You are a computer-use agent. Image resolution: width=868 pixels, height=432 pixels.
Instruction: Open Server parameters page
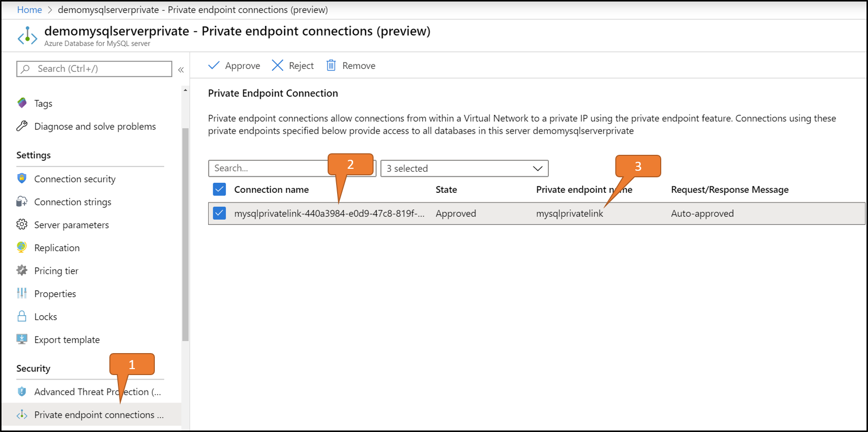(x=71, y=225)
